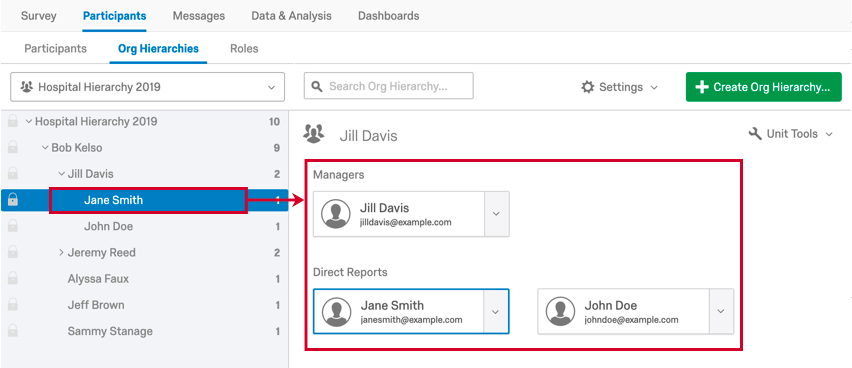This screenshot has width=852, height=368.
Task: Click the Create Org Hierarchy button
Action: coord(763,87)
